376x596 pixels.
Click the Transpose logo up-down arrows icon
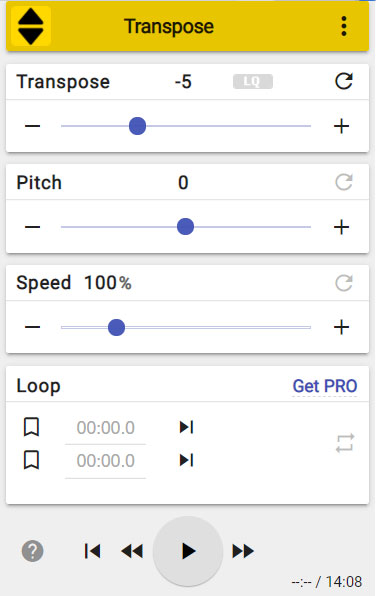pyautogui.click(x=31, y=26)
